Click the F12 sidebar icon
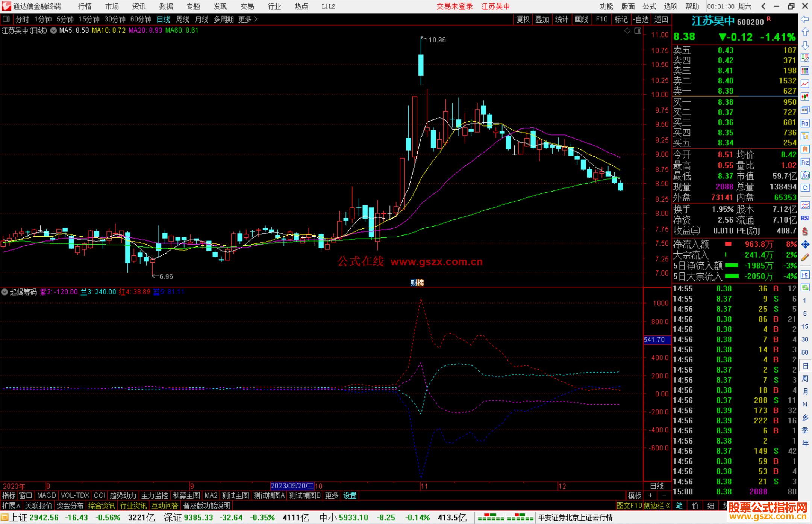 point(805,162)
